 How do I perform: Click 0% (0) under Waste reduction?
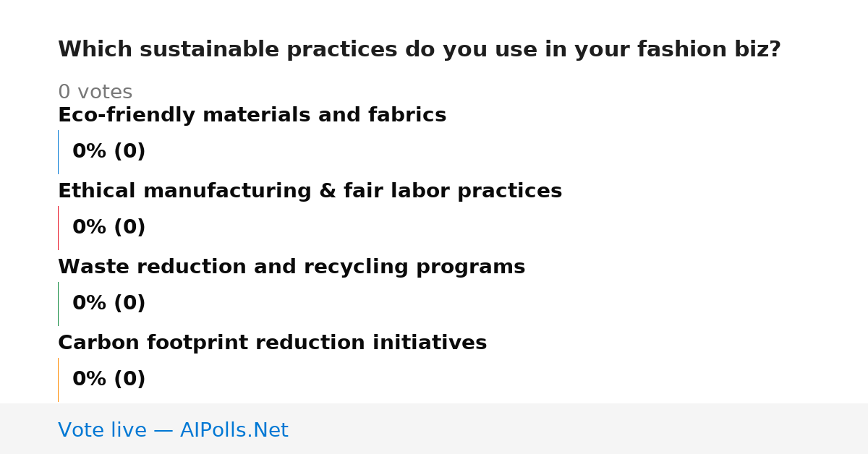point(109,304)
